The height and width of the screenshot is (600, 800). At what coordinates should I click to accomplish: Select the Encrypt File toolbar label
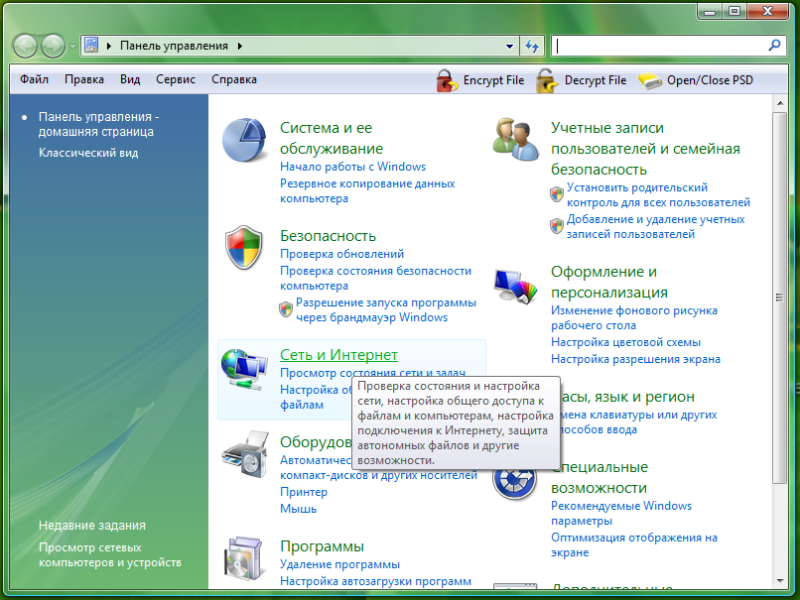coord(493,81)
